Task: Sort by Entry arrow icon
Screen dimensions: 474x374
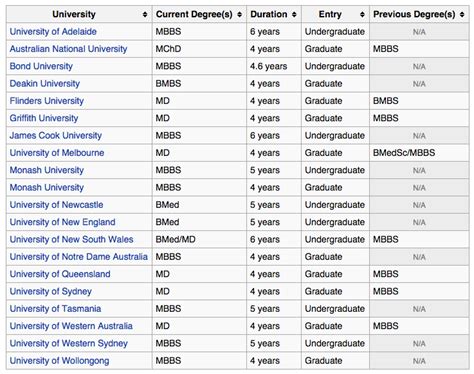Action: (x=362, y=15)
